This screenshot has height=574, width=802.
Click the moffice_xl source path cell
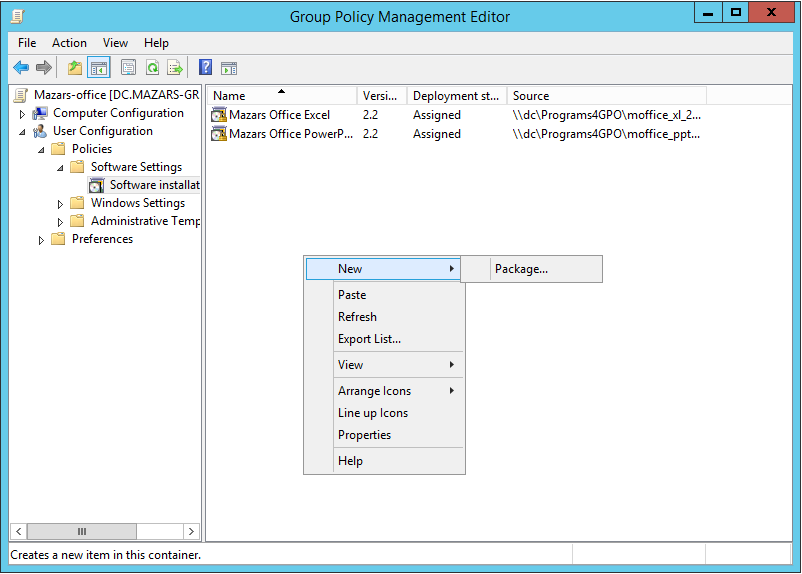click(x=607, y=115)
